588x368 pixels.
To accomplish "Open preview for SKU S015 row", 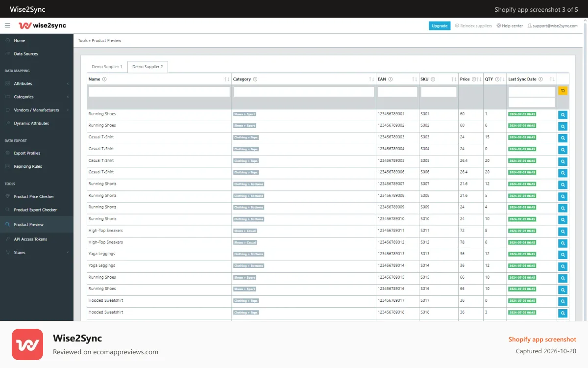I will (x=563, y=278).
